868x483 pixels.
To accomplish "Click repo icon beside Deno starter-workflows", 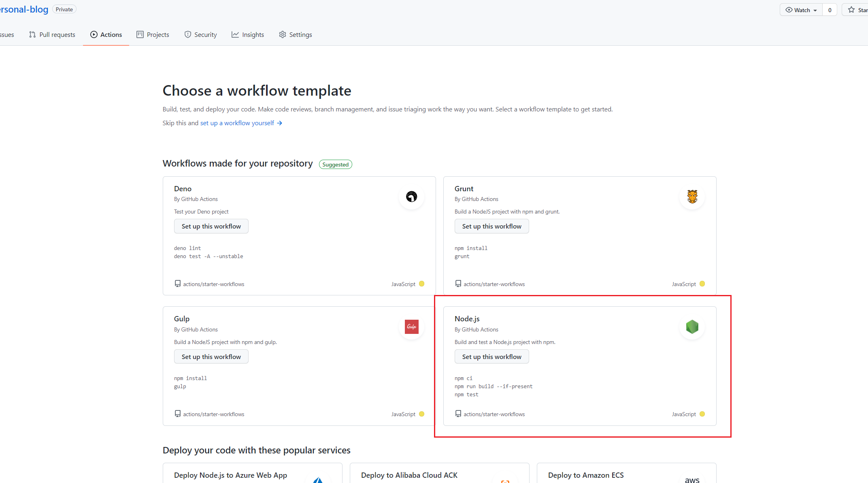I will coord(177,284).
